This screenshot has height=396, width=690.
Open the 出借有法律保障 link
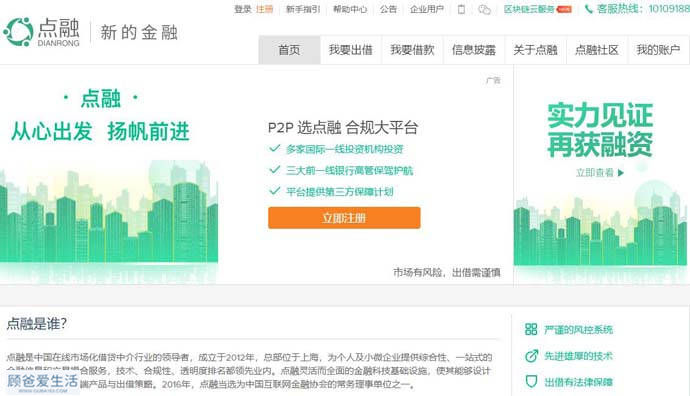pyautogui.click(x=578, y=382)
